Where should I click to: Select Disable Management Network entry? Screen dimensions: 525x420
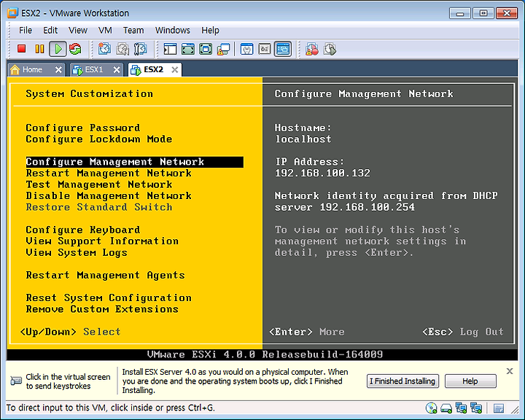pos(109,196)
